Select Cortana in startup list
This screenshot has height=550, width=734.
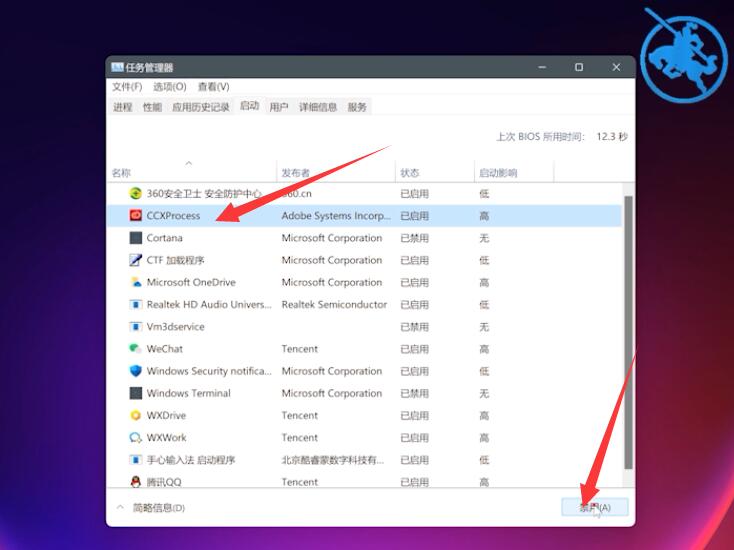point(164,238)
